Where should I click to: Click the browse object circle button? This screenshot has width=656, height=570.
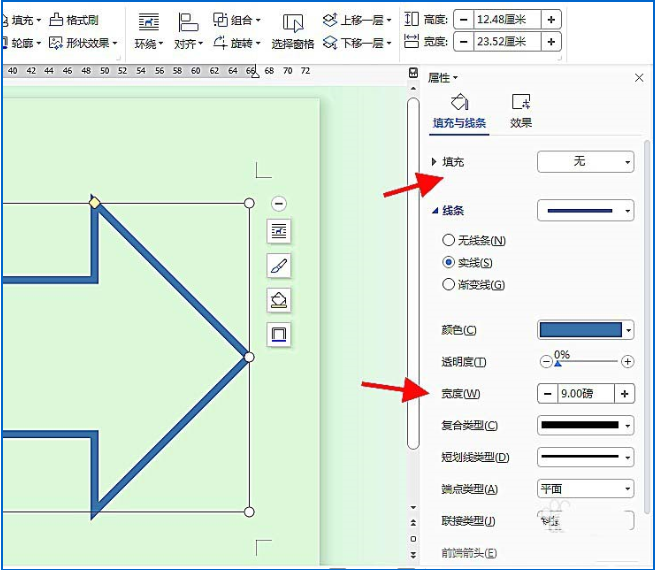coord(413,539)
